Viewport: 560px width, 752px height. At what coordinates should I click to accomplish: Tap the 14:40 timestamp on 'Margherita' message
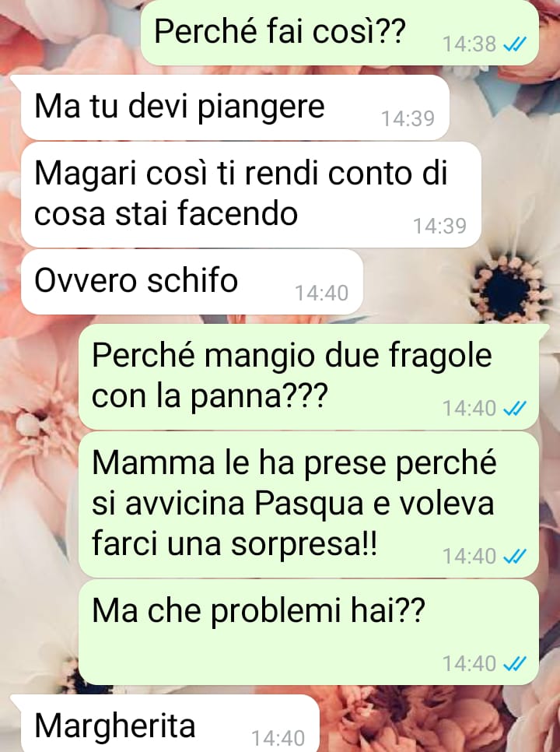278,739
